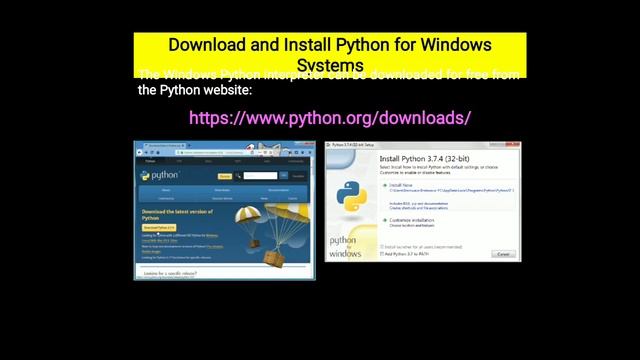Open the Community menu in blue navigation
The width and height of the screenshot is (640, 360).
pos(166,198)
